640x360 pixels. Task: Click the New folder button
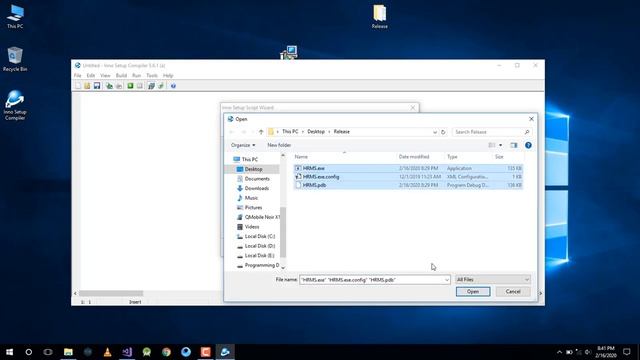(x=279, y=145)
